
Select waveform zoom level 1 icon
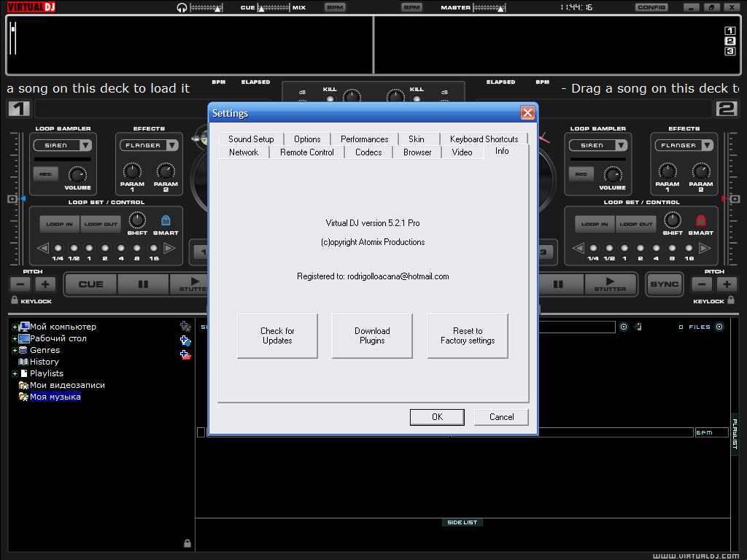[729, 31]
